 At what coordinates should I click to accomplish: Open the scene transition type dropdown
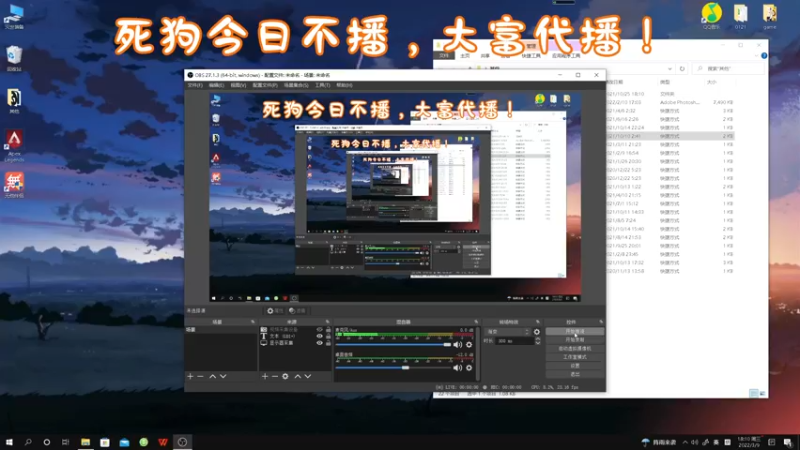pyautogui.click(x=508, y=332)
